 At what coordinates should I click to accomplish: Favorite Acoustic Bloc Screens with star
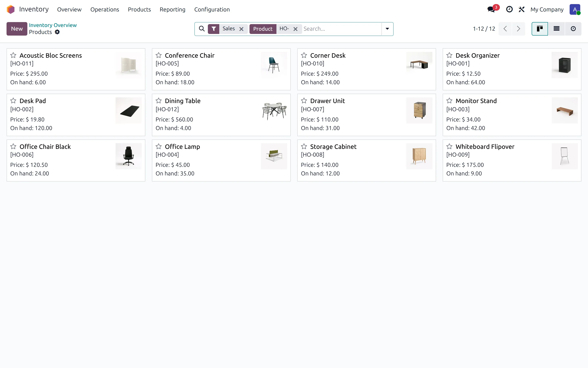pyautogui.click(x=13, y=55)
